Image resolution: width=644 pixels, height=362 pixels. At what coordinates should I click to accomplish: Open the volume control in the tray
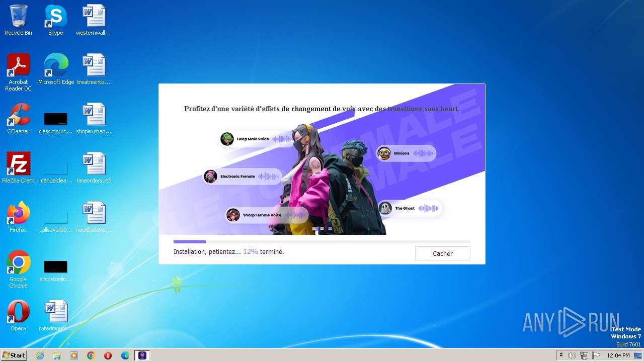(572, 355)
